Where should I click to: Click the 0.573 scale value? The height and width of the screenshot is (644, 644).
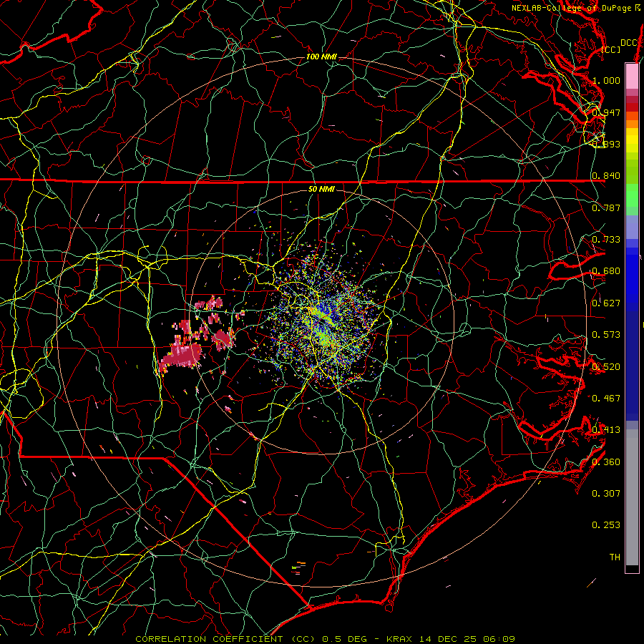[x=606, y=335]
